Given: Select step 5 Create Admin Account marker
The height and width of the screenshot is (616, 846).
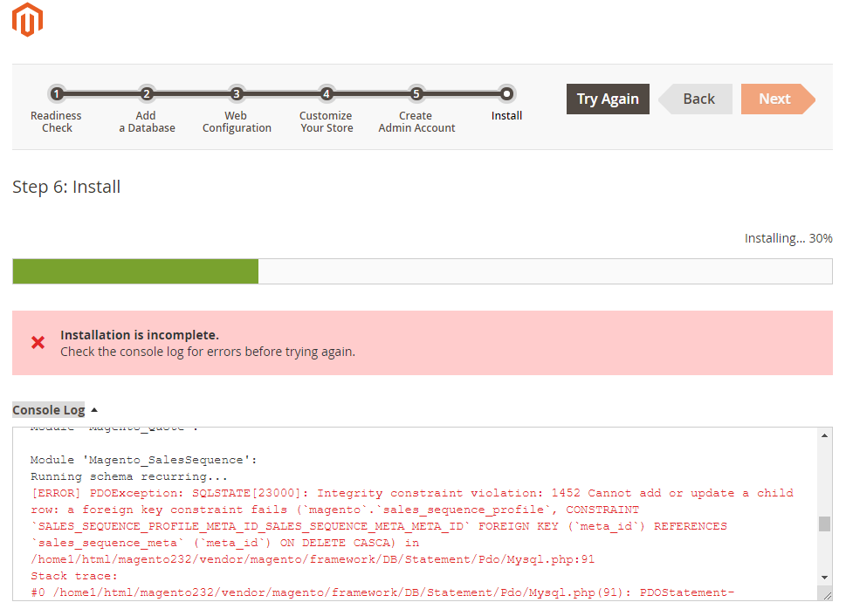Looking at the screenshot, I should click(x=416, y=94).
